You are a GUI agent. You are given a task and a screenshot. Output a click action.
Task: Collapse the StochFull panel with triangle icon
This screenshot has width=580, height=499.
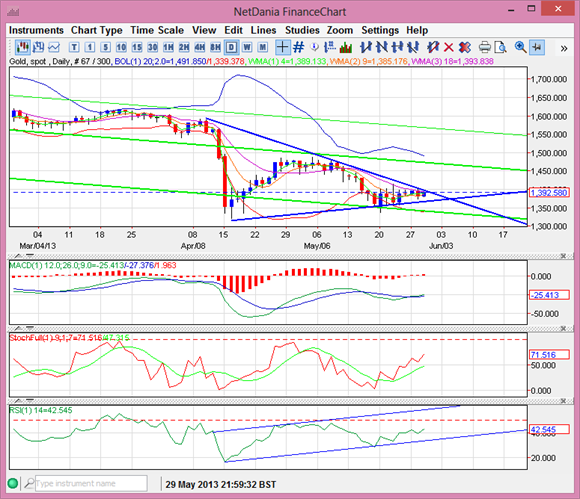[x=17, y=328]
